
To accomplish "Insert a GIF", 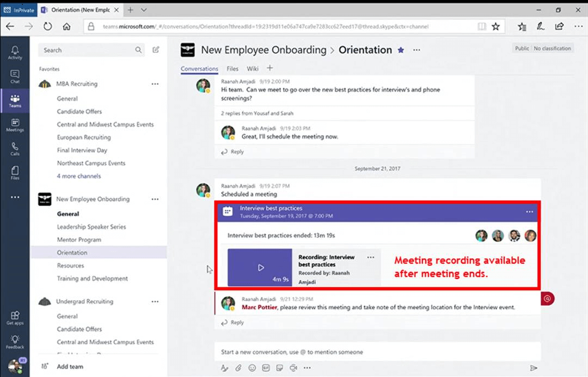I will click(266, 368).
